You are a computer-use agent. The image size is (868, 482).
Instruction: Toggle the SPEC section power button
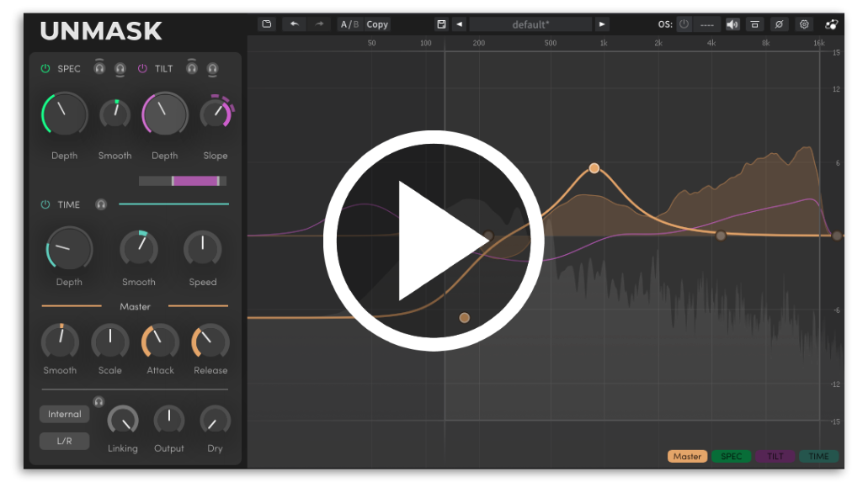[x=45, y=69]
